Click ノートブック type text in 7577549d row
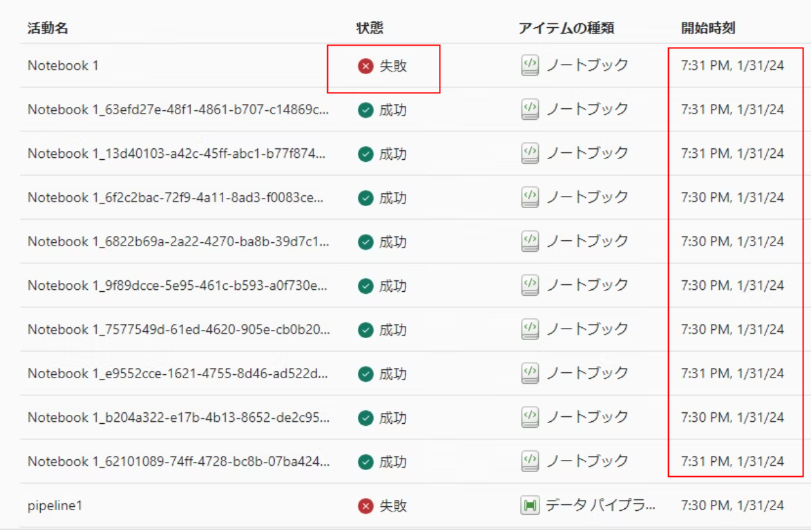811x532 pixels. 588,329
